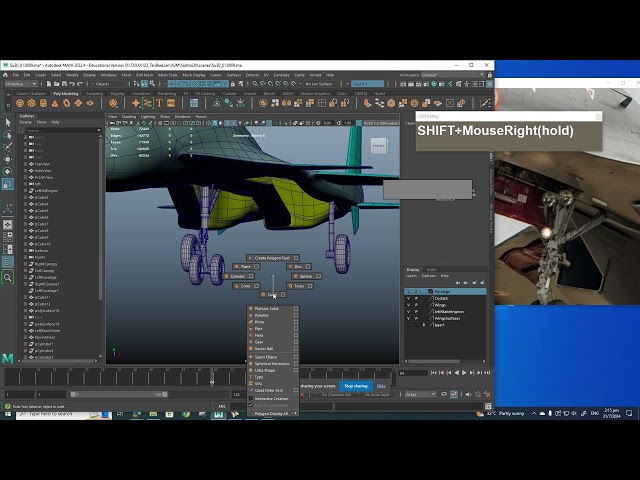Expand Polygon Display All submenu
640x480 pixels.
(273, 413)
